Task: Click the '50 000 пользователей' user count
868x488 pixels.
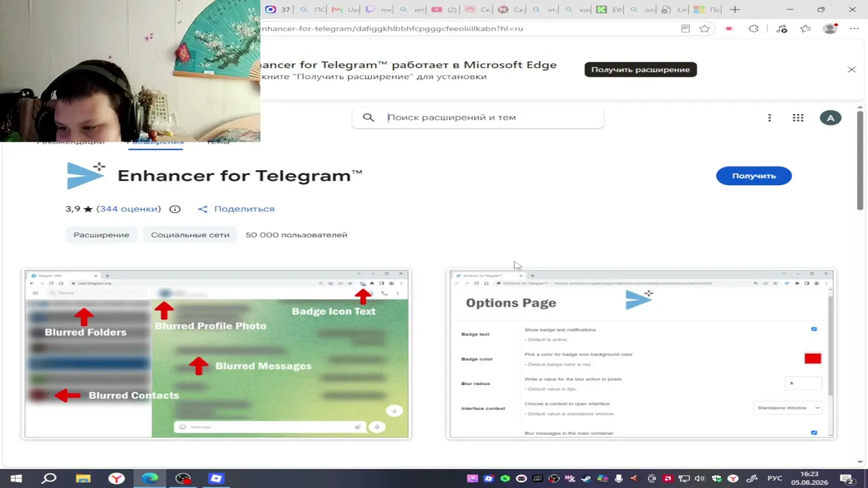Action: tap(296, 235)
